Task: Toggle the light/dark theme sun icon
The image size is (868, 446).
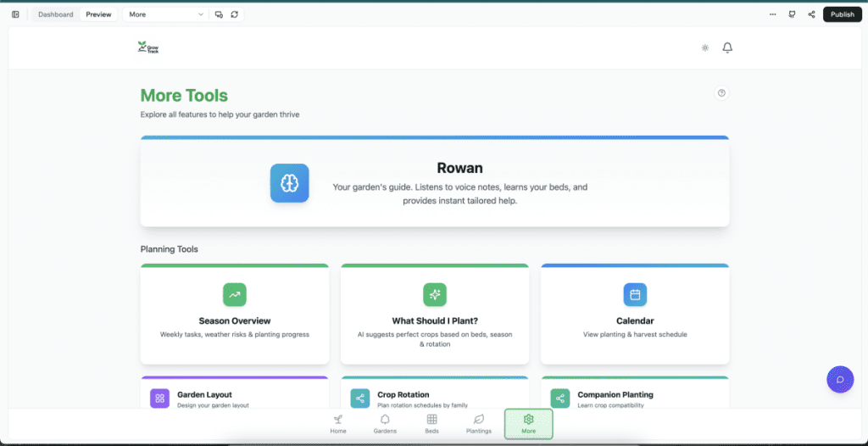Action: pos(704,47)
